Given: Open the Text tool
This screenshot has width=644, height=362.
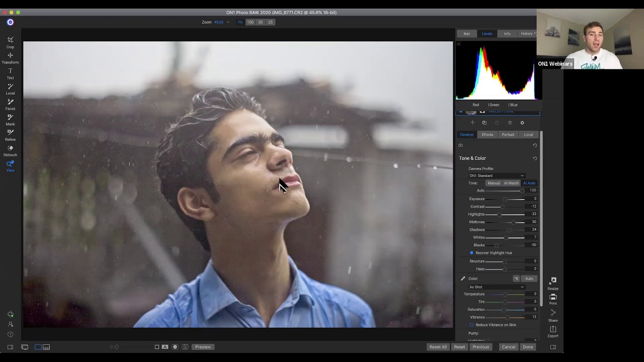Looking at the screenshot, I should [10, 72].
